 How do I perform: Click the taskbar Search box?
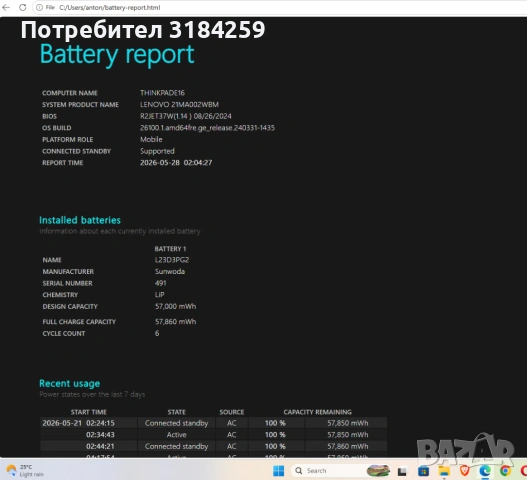(x=341, y=471)
